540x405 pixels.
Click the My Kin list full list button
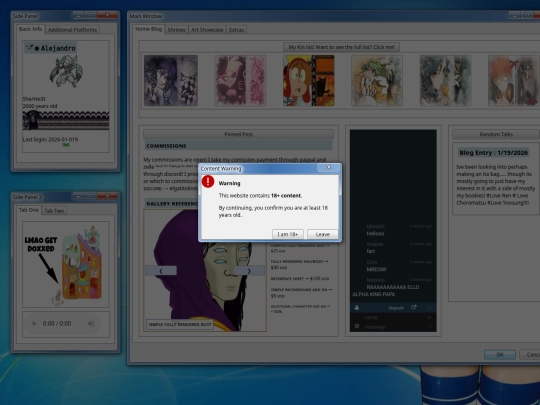341,47
